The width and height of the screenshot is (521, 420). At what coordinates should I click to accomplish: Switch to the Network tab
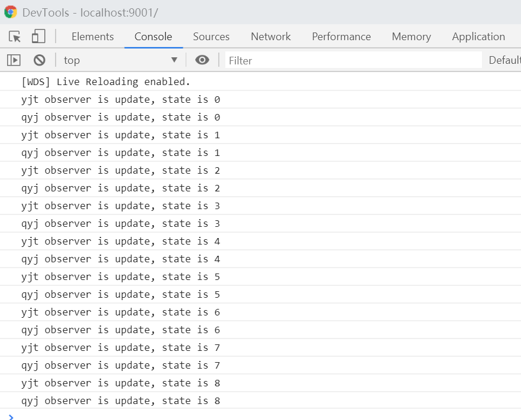[271, 37]
